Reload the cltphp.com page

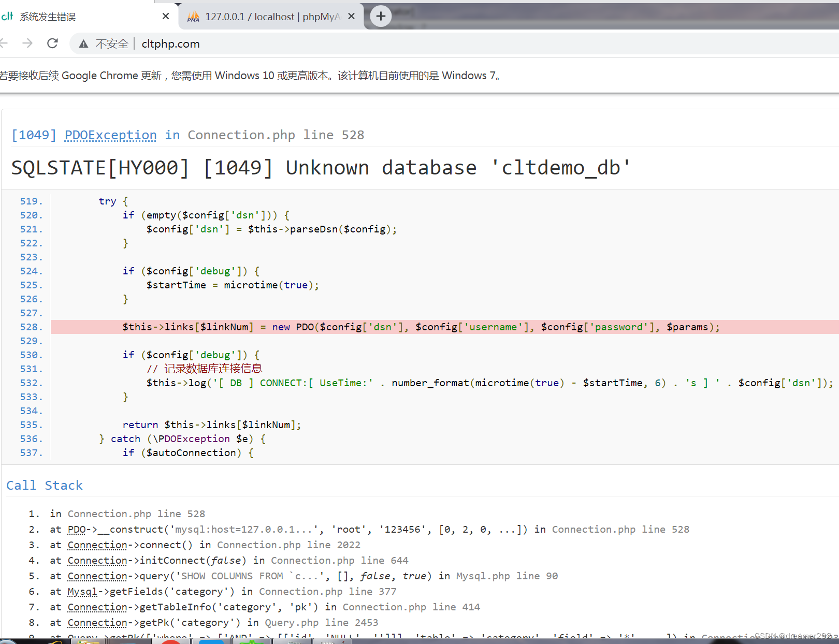(x=52, y=43)
